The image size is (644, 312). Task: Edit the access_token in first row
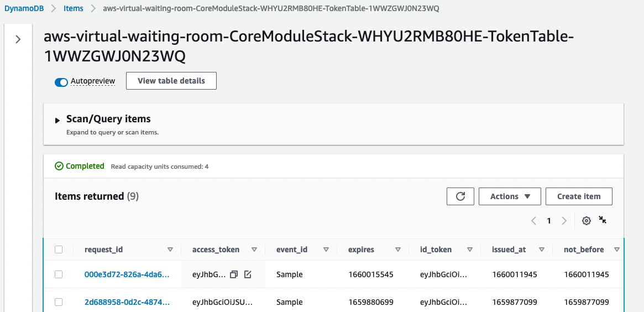[x=248, y=274]
